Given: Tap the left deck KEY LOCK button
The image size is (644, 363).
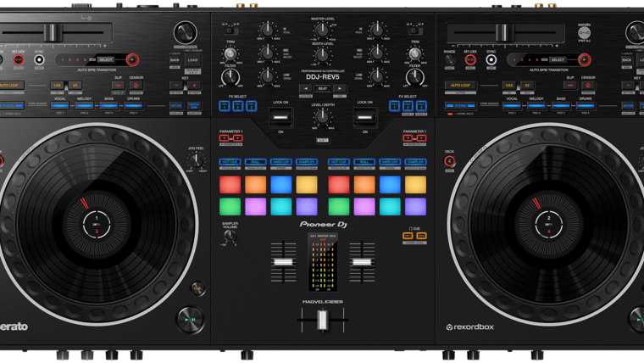Looking at the screenshot, I should click(x=18, y=60).
